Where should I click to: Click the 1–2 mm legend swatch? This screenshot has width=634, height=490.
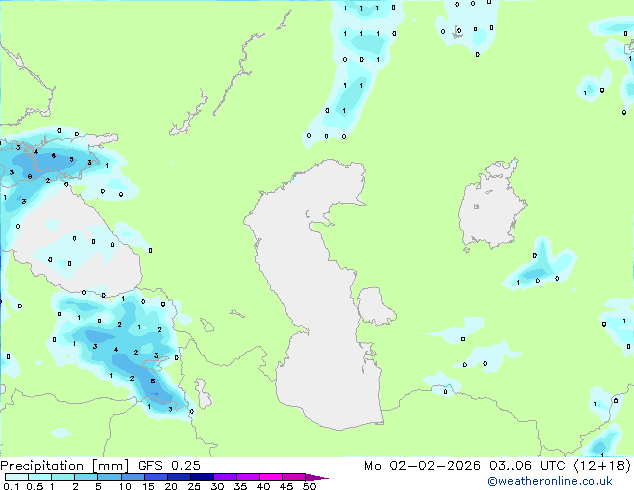[x=63, y=477]
